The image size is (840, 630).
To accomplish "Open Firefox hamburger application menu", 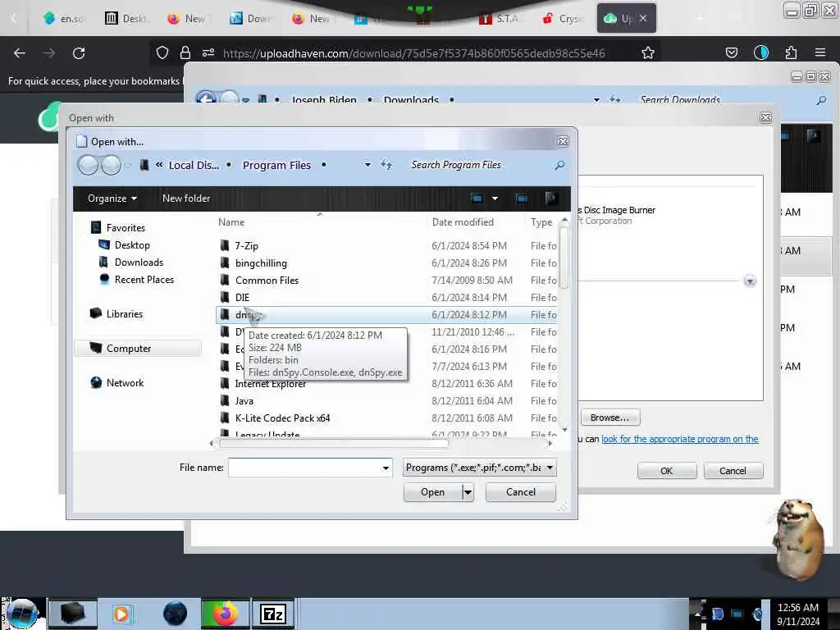I will click(x=819, y=52).
